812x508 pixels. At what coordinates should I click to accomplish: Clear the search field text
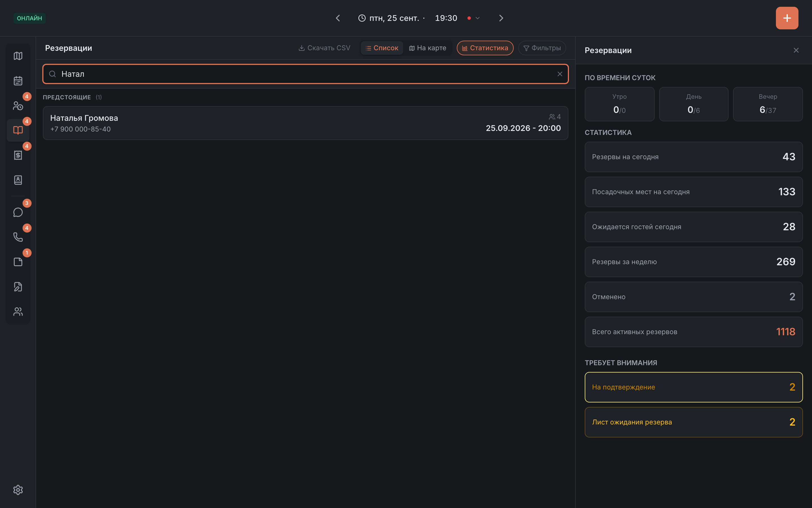(560, 74)
